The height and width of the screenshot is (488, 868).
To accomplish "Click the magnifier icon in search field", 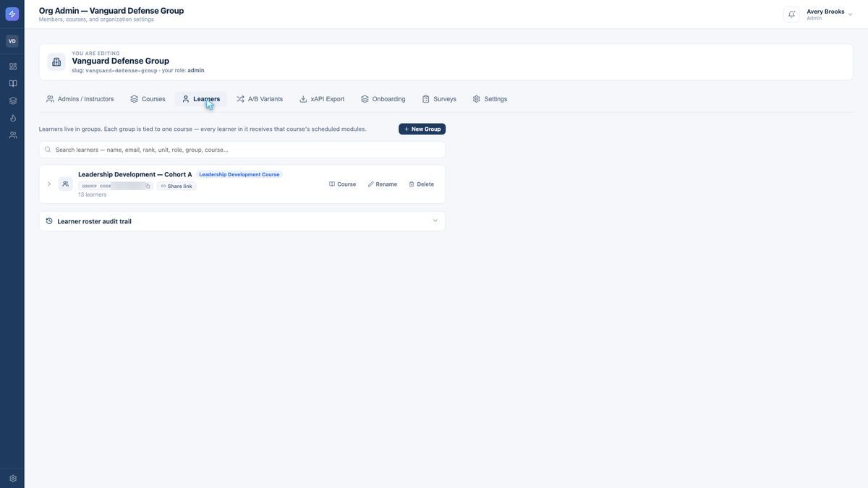I will [48, 150].
